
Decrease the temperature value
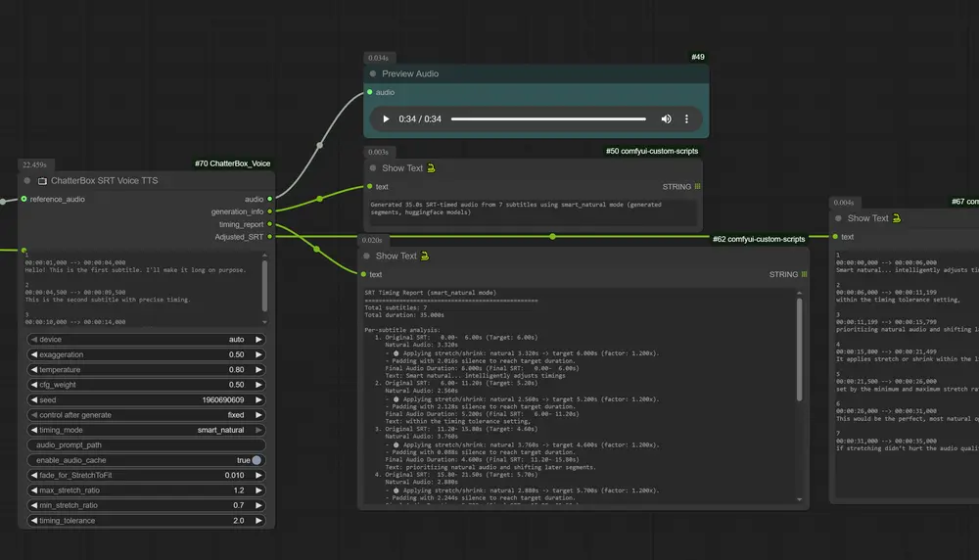click(33, 370)
